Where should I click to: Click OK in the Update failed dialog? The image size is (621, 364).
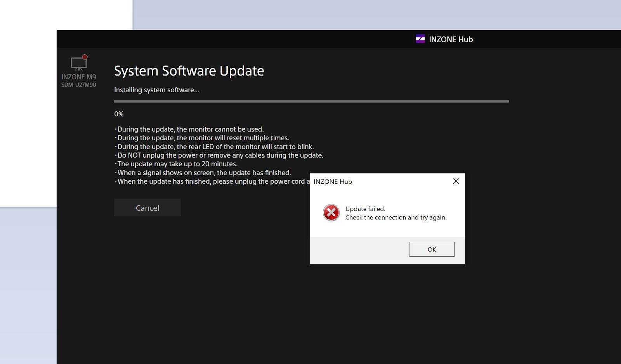click(432, 249)
